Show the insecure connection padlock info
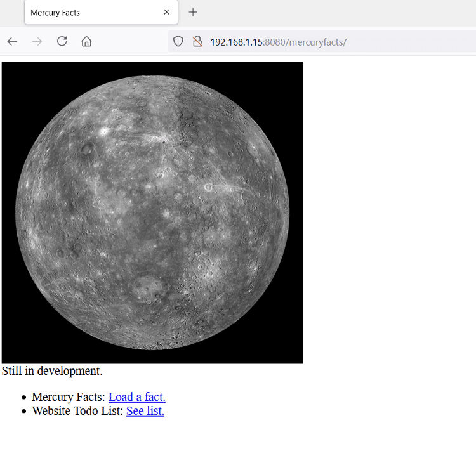 [x=197, y=42]
